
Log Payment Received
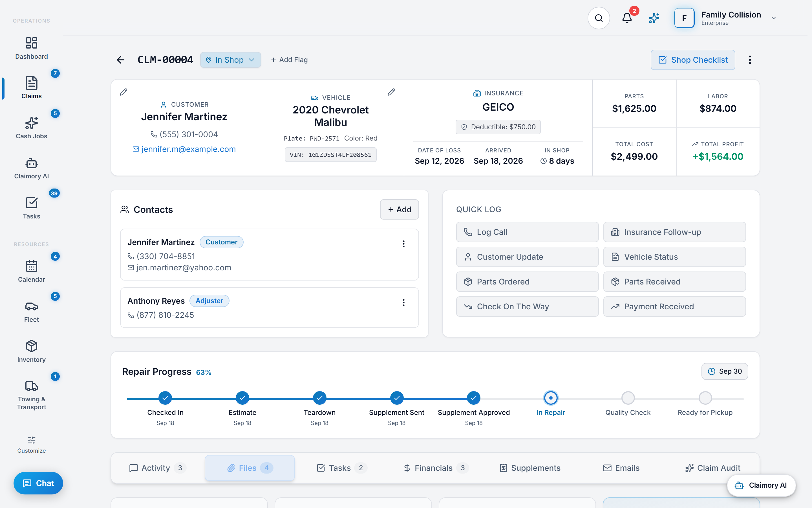click(674, 306)
